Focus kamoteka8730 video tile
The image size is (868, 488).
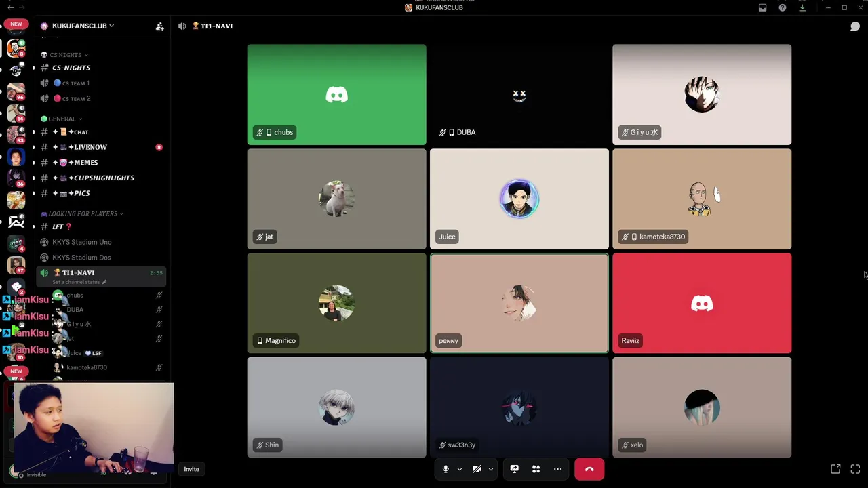click(x=702, y=199)
